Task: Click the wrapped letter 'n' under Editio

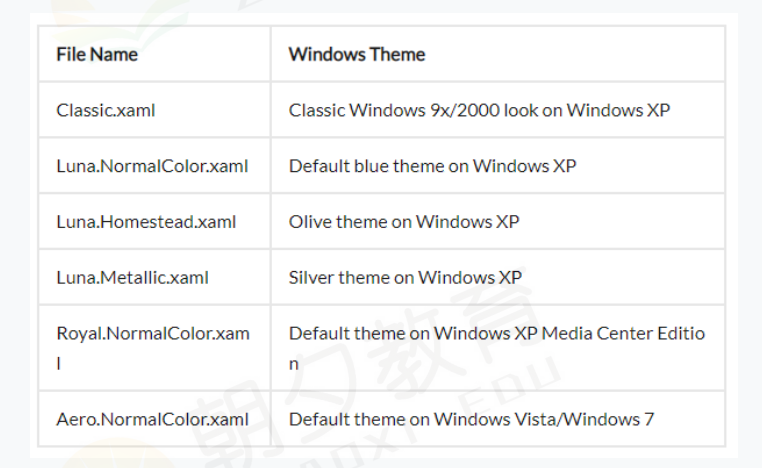Action: [x=294, y=364]
